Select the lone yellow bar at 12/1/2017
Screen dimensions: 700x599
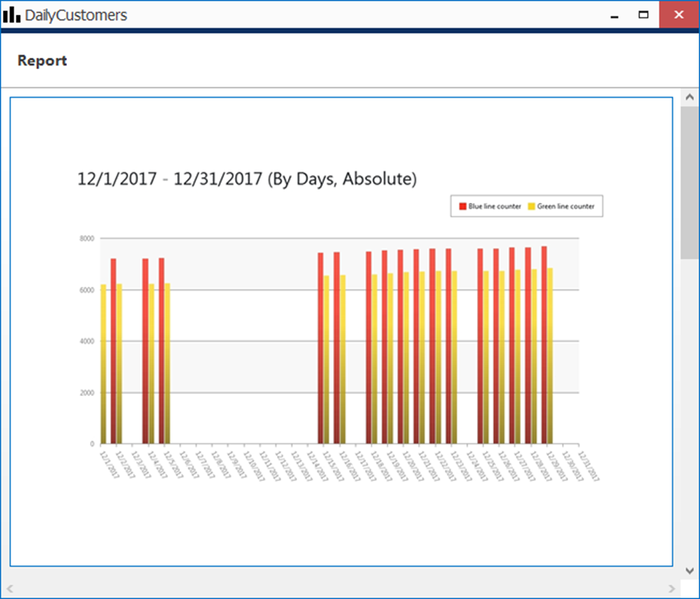(103, 363)
